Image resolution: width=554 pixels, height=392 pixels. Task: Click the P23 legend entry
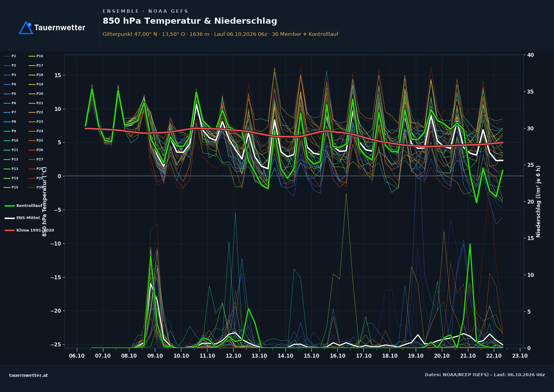36,122
